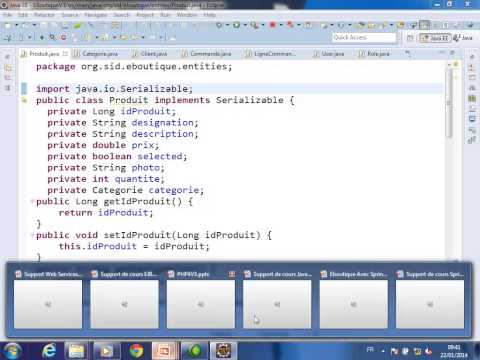Screen dimensions: 480x360
Task: Switch to the User.java tab
Action: coord(329,54)
